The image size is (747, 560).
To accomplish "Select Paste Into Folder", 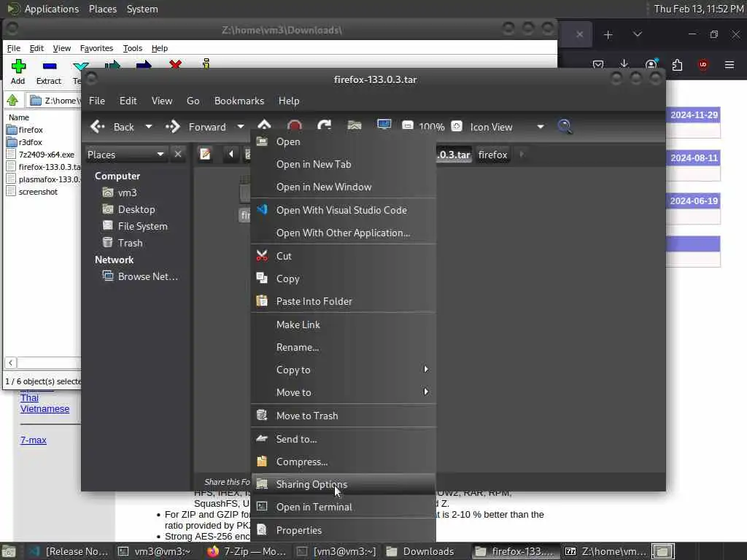I will point(343,301).
